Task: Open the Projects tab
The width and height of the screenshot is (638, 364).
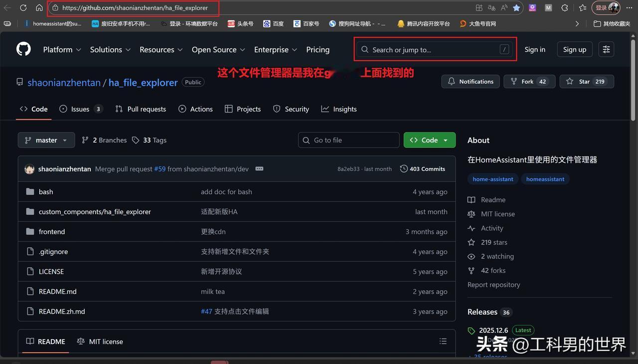Action: (x=243, y=109)
